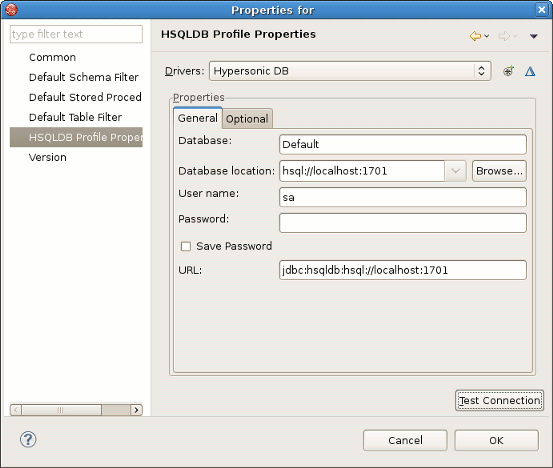Screen dimensions: 553x468
Task: Toggle the Save Password checkbox
Action: (x=186, y=246)
